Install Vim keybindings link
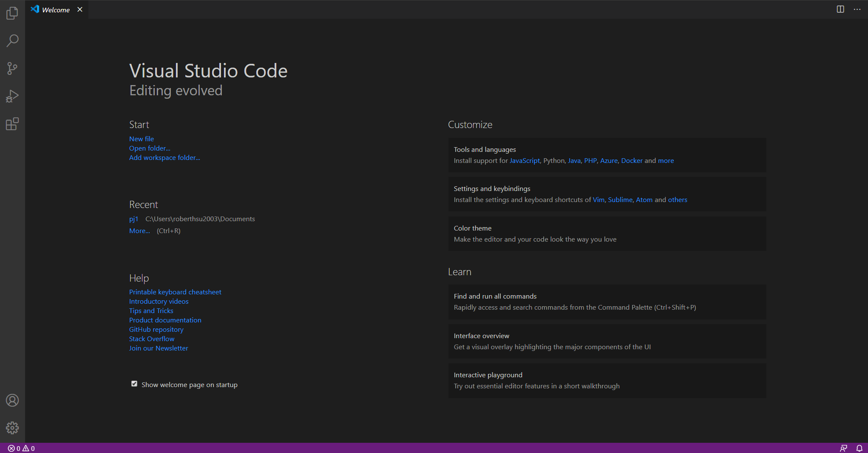Screen dimensions: 868x453 599,199
